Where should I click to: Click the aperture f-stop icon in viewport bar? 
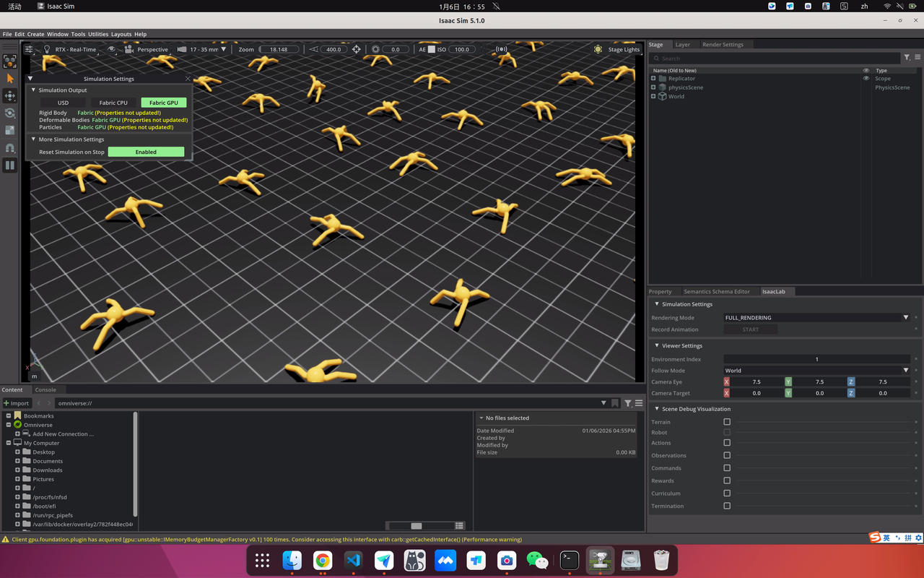tap(375, 49)
